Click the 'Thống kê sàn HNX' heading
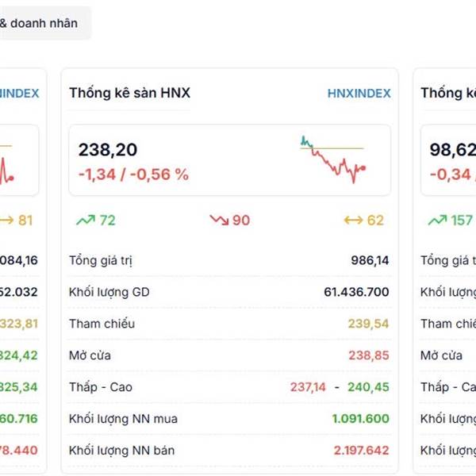476x476 pixels. (x=129, y=93)
